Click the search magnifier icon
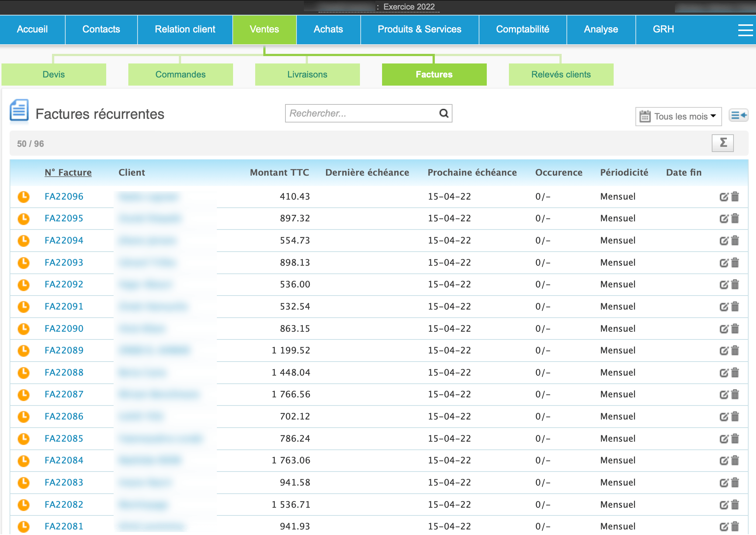The image size is (756, 535). [444, 113]
